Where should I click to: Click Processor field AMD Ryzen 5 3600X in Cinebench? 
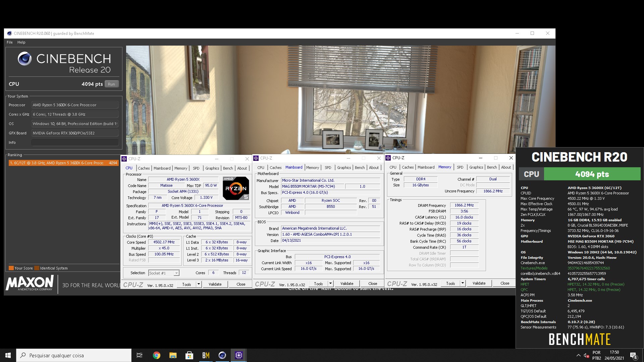point(75,105)
